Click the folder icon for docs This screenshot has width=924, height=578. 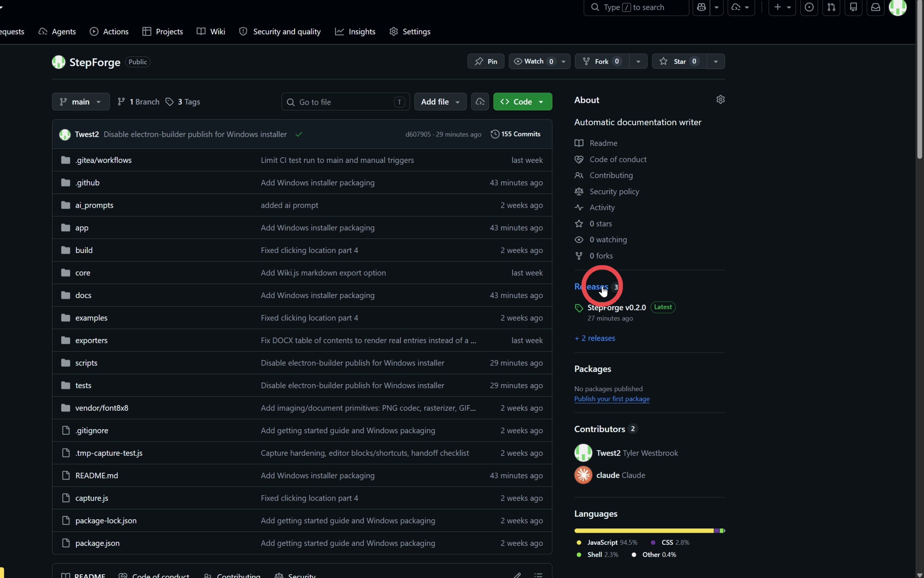[x=66, y=295]
